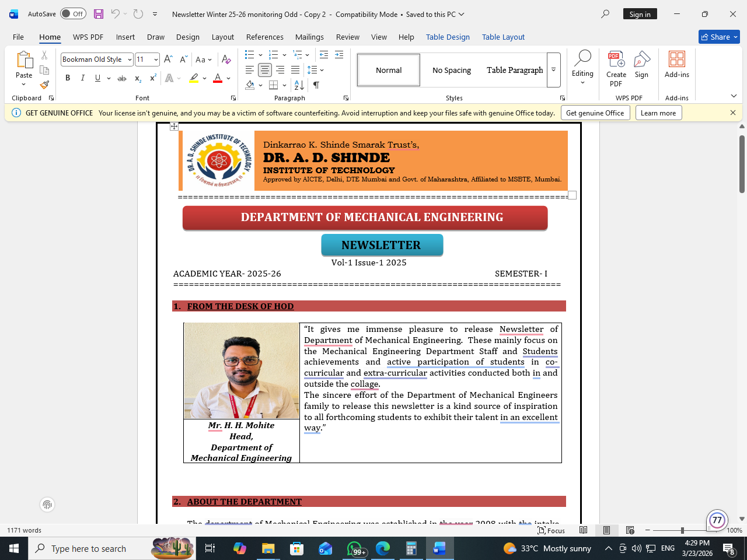Click the Get genuine Office button
This screenshot has width=747, height=560.
tap(595, 113)
